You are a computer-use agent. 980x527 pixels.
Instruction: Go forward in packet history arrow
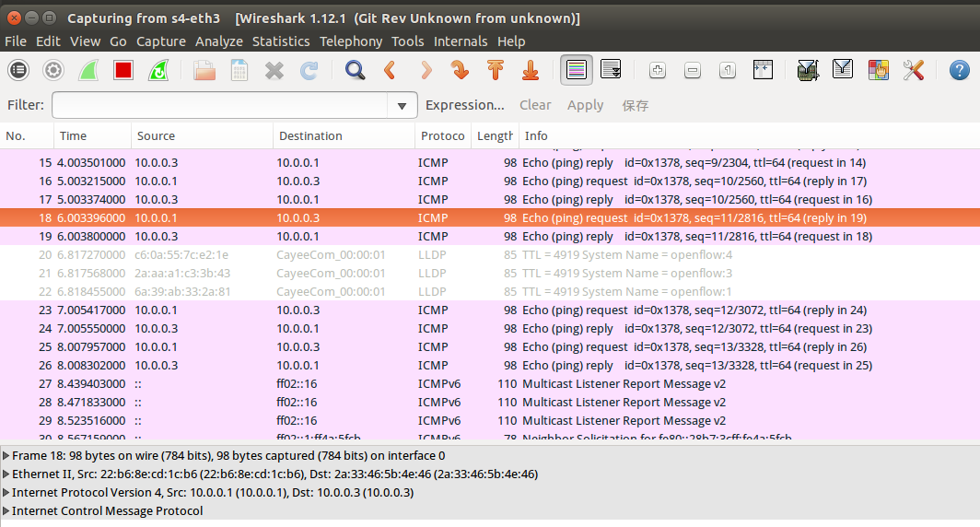pyautogui.click(x=426, y=70)
